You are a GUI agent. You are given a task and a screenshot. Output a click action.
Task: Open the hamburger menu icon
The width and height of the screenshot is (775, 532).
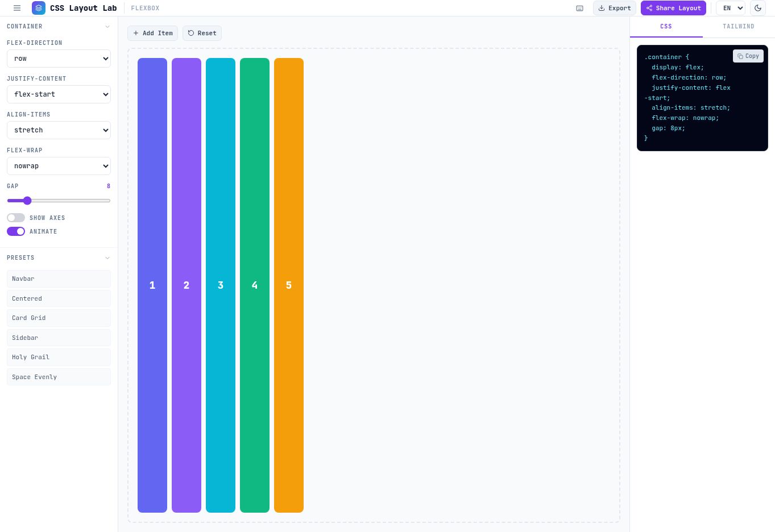point(17,8)
